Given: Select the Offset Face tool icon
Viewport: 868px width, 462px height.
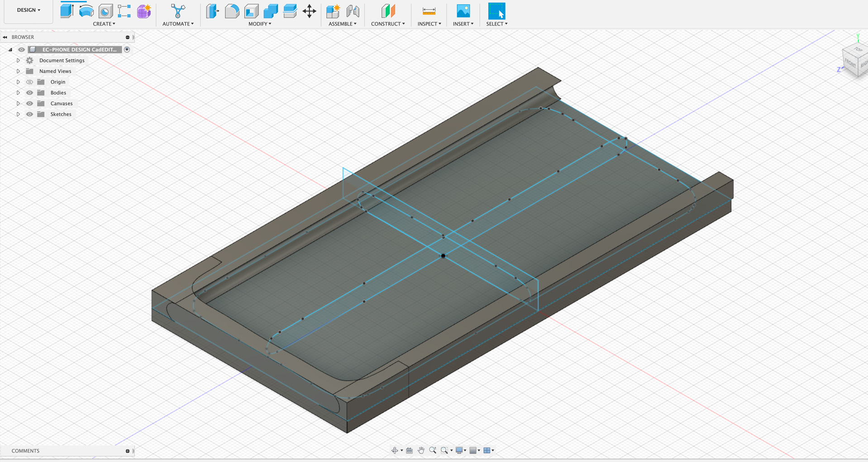Looking at the screenshot, I should (x=290, y=11).
